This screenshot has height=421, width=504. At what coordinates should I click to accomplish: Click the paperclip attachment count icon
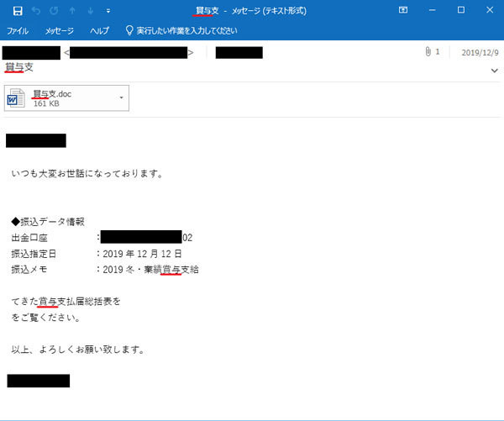click(x=428, y=51)
